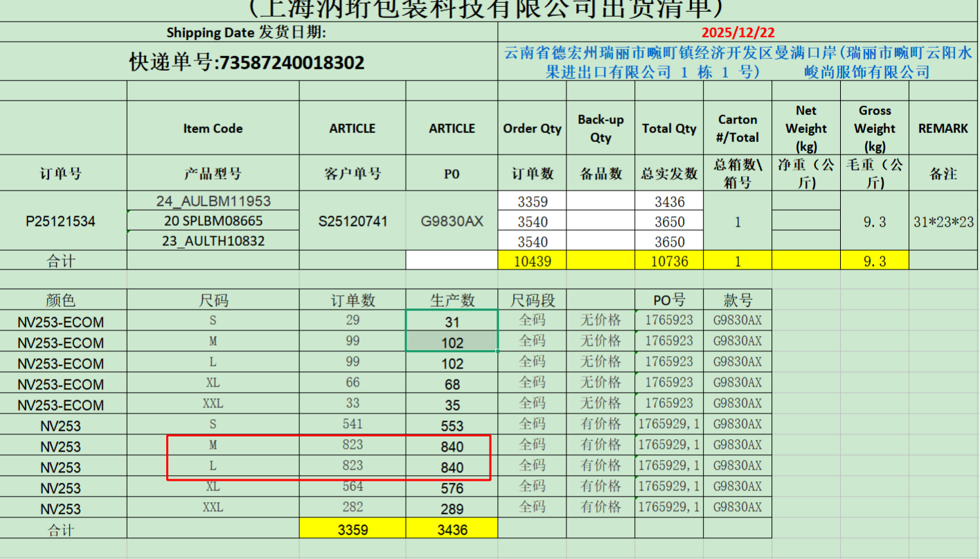Click the 23_AULTH10832 item code cell
This screenshot has height=559, width=980.
(x=213, y=241)
